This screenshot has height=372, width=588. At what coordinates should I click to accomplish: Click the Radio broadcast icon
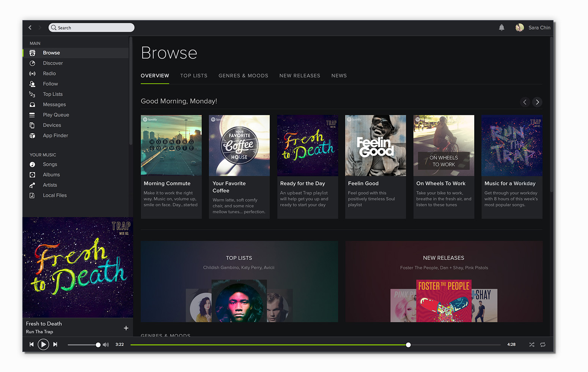pos(32,74)
